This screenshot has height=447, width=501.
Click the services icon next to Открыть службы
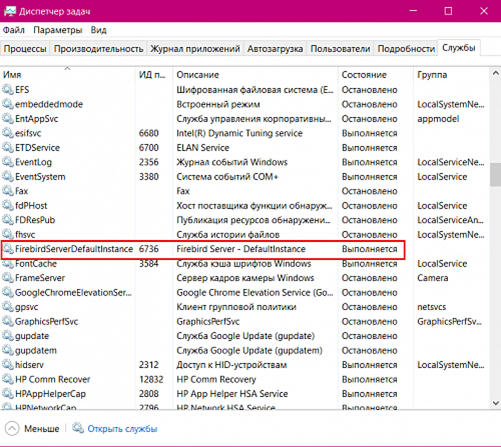click(x=78, y=428)
